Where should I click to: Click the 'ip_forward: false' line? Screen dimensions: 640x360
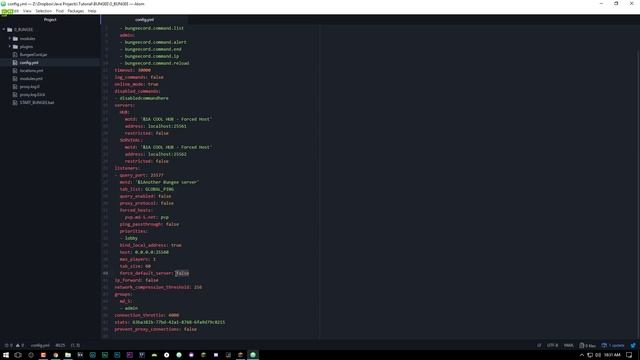click(136, 280)
